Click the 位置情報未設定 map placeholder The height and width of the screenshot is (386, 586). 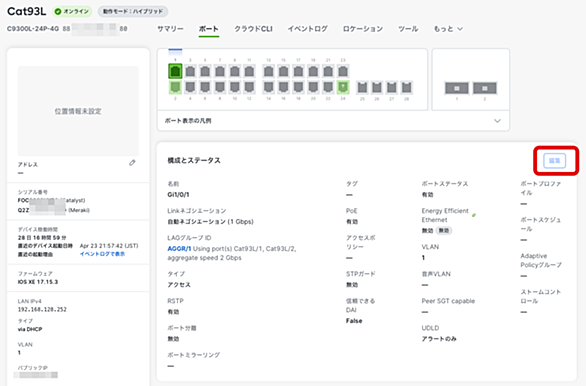click(x=78, y=111)
